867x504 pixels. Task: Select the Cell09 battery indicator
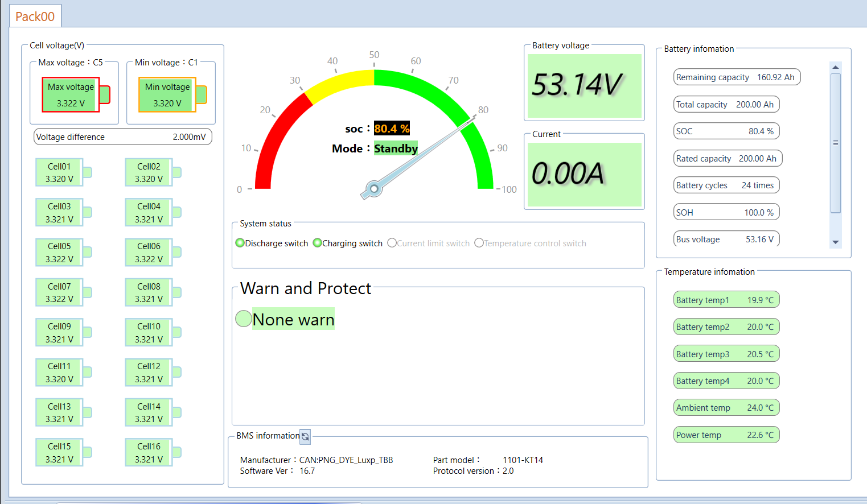63,332
